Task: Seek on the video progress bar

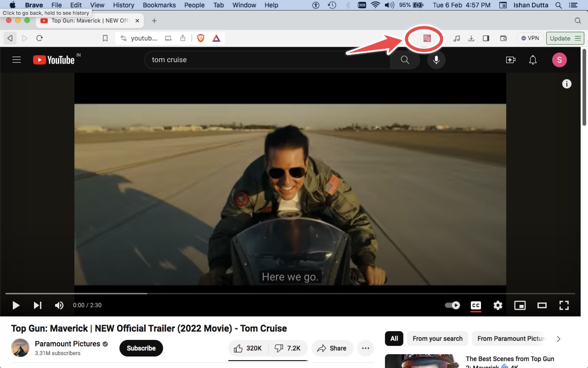Action: click(290, 293)
